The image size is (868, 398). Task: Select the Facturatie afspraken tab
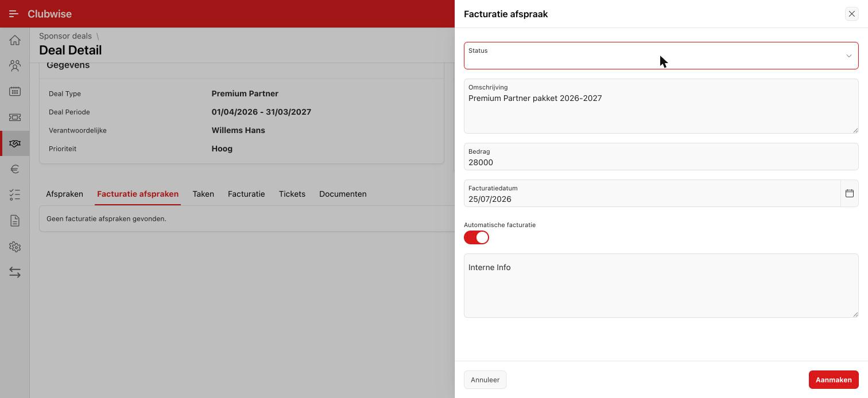click(138, 194)
